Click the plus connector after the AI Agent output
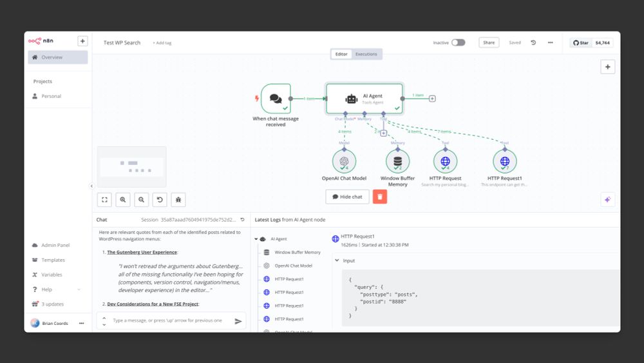Viewport: 644px width, 363px height. tap(432, 99)
